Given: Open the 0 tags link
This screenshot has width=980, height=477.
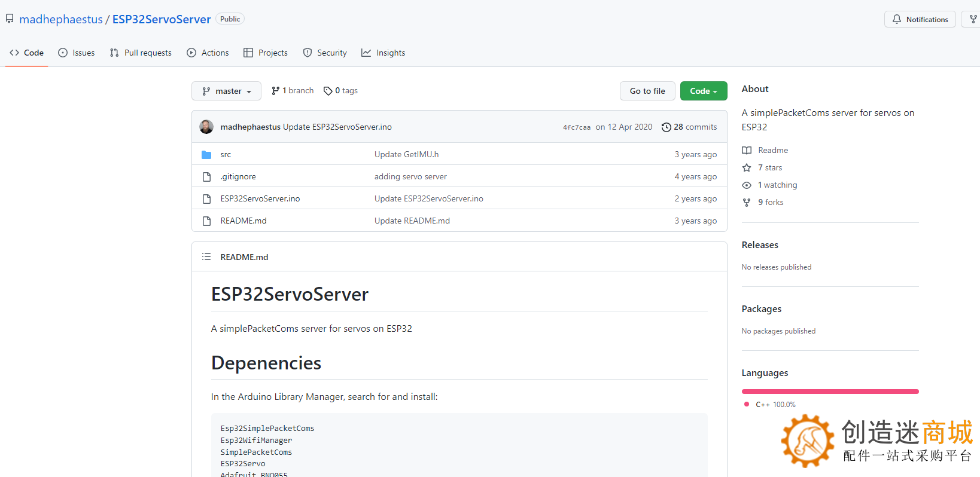Looking at the screenshot, I should point(340,91).
